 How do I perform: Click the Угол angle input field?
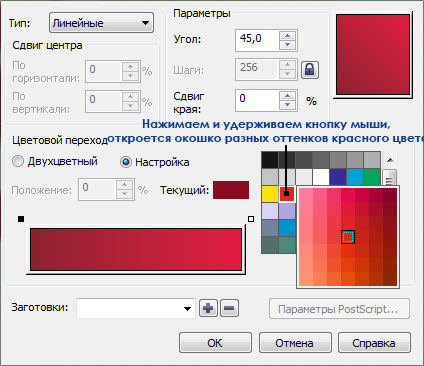(257, 40)
